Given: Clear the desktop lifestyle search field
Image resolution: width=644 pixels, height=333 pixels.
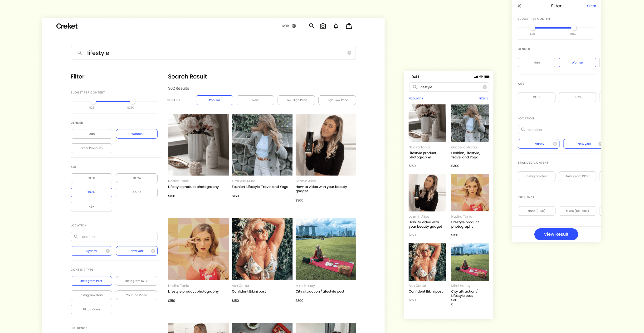Looking at the screenshot, I should point(349,53).
